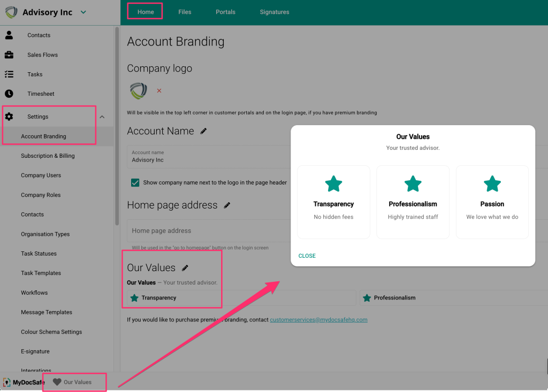Uncheck show company name next to logo
This screenshot has height=392, width=548.
pos(135,182)
